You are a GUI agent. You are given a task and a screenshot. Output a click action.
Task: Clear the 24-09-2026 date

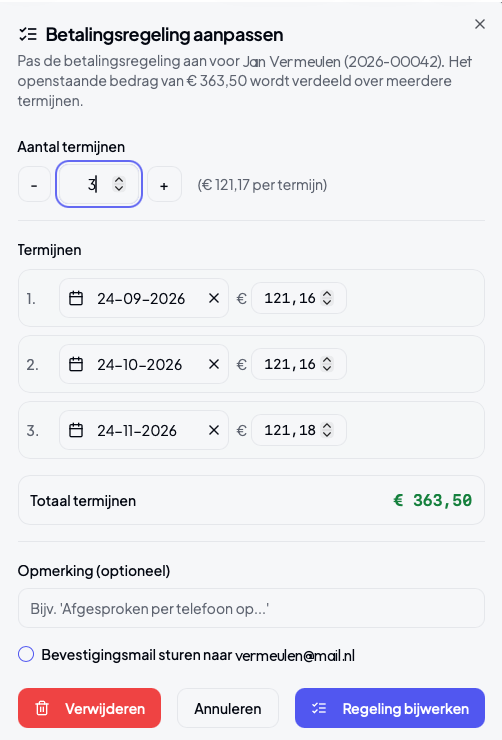point(214,298)
